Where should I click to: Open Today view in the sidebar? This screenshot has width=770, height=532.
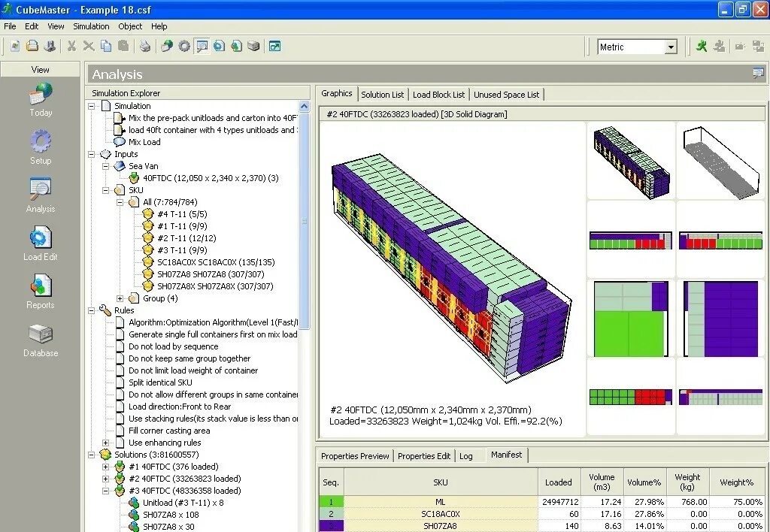pyautogui.click(x=41, y=100)
